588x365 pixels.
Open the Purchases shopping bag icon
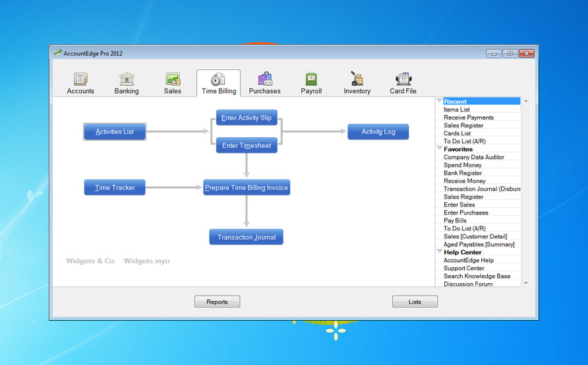point(265,79)
